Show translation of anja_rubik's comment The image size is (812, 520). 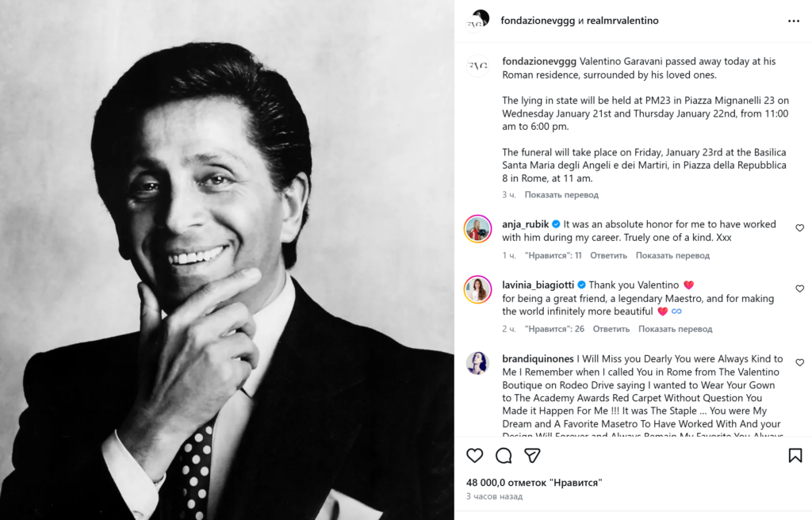[x=672, y=256]
